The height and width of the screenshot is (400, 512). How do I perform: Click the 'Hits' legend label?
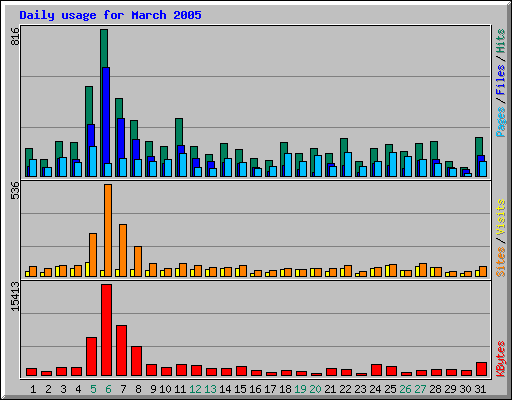[x=501, y=41]
